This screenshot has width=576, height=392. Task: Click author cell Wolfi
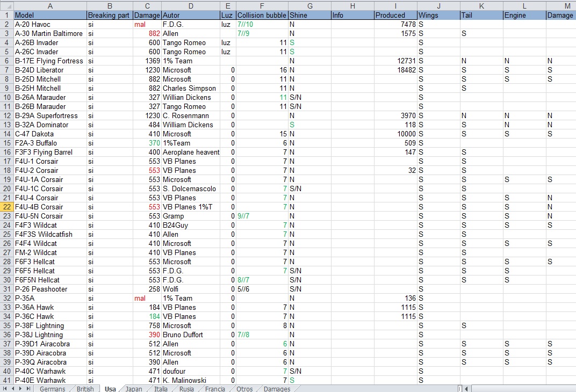tap(191, 289)
